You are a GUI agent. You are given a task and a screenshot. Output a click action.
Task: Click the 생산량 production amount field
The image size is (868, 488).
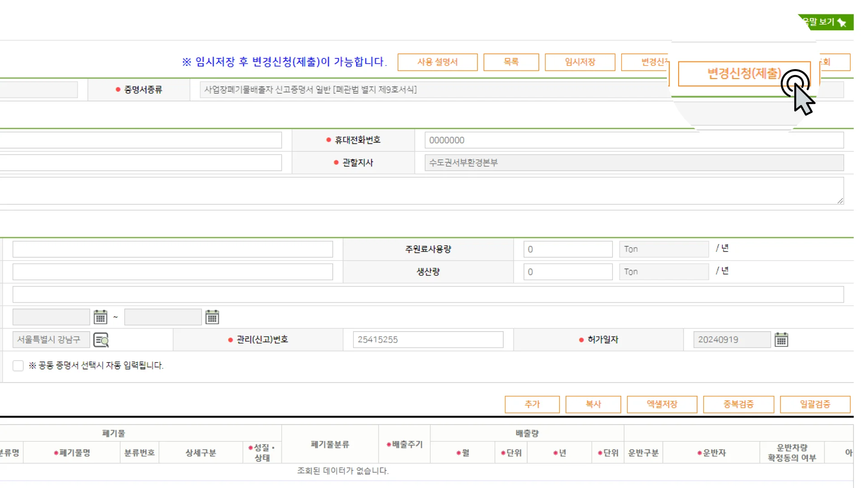click(x=567, y=271)
